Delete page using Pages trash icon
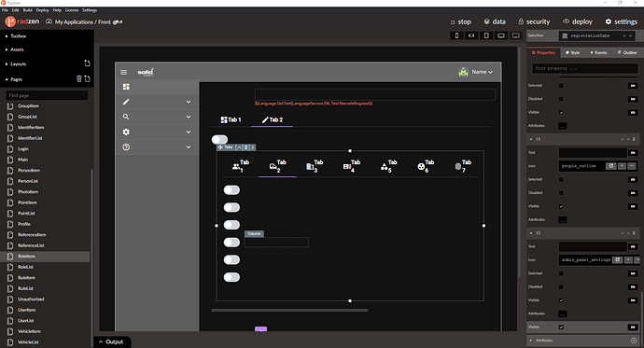This screenshot has height=348, width=644. point(78,78)
